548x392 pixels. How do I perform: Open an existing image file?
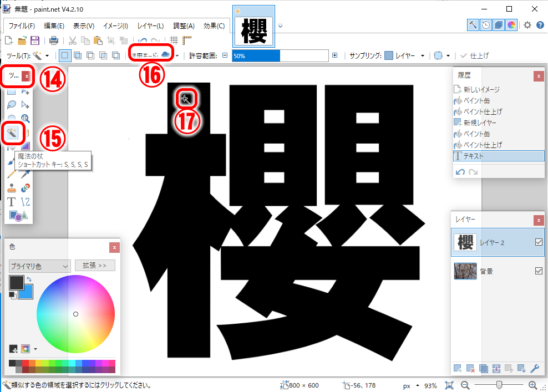tap(22, 40)
